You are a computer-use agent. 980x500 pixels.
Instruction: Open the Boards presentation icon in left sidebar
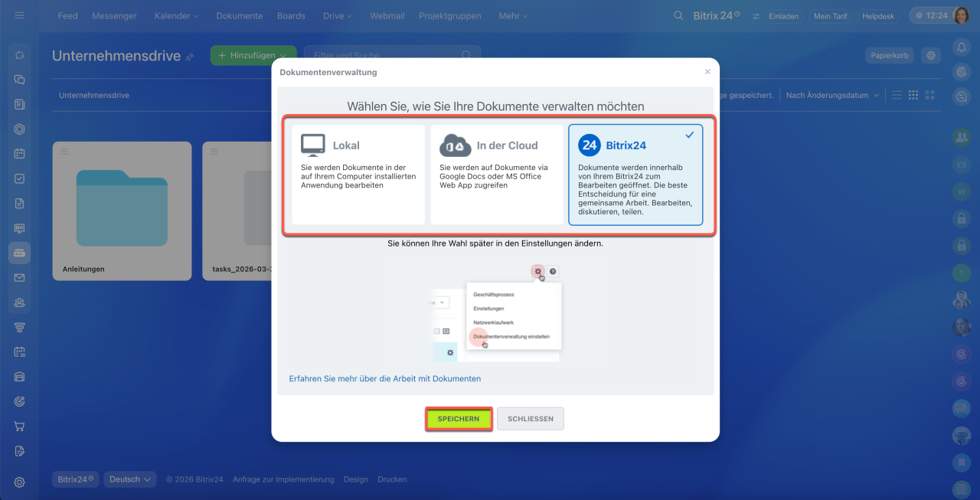coord(20,228)
